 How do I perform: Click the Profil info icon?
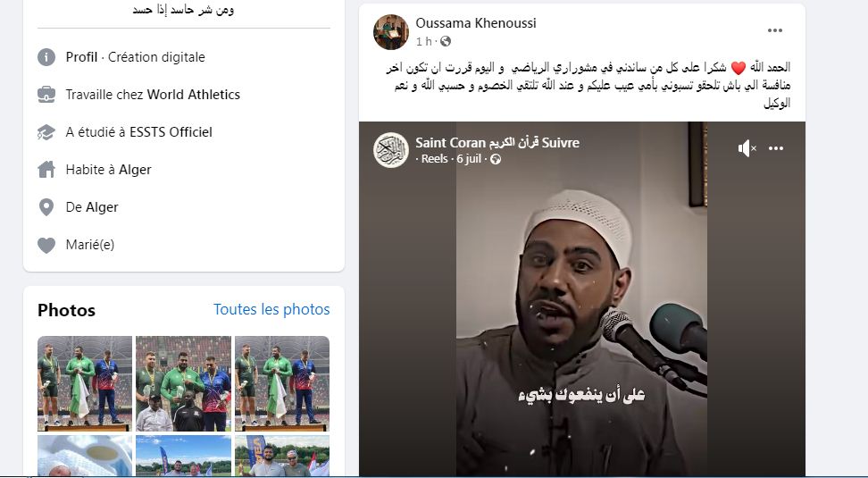pyautogui.click(x=46, y=57)
